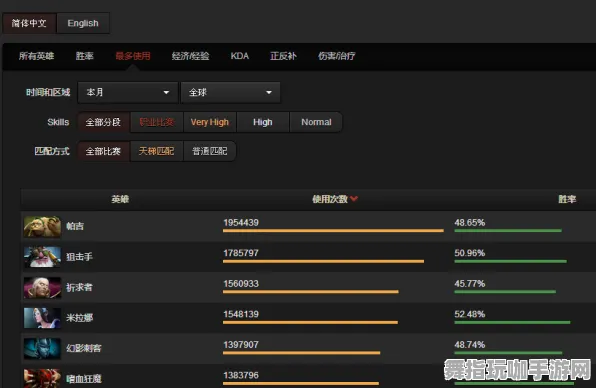Image resolution: width=596 pixels, height=388 pixels.
Task: Click the 幻影刺客 hero portrait
Action: coord(42,348)
